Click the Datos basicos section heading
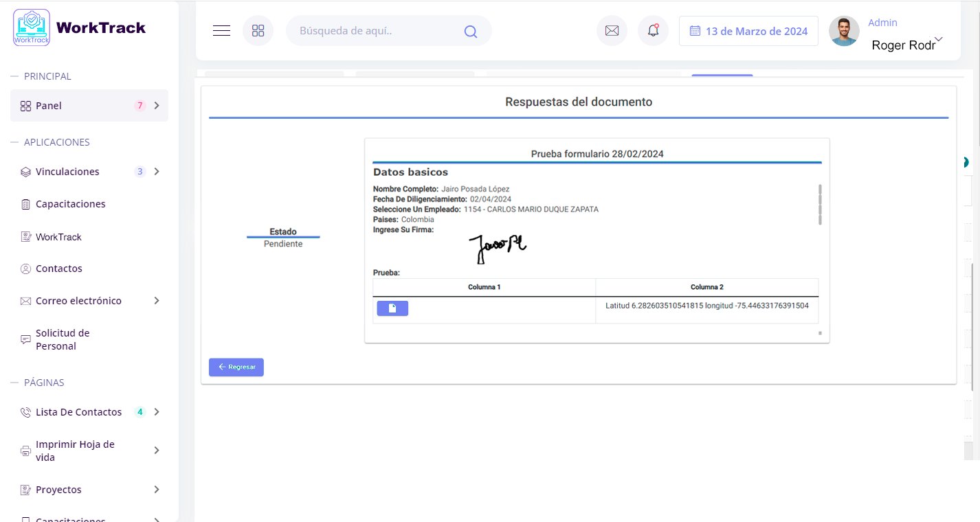The image size is (980, 522). click(410, 172)
